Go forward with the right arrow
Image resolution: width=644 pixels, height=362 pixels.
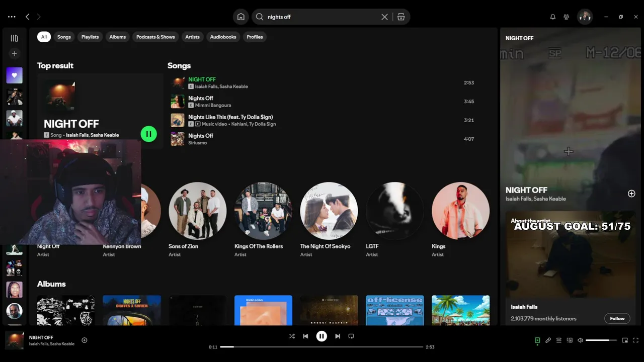pos(39,17)
